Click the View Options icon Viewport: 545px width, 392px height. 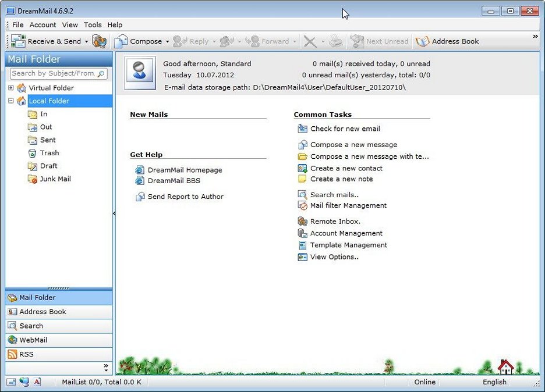click(x=302, y=257)
